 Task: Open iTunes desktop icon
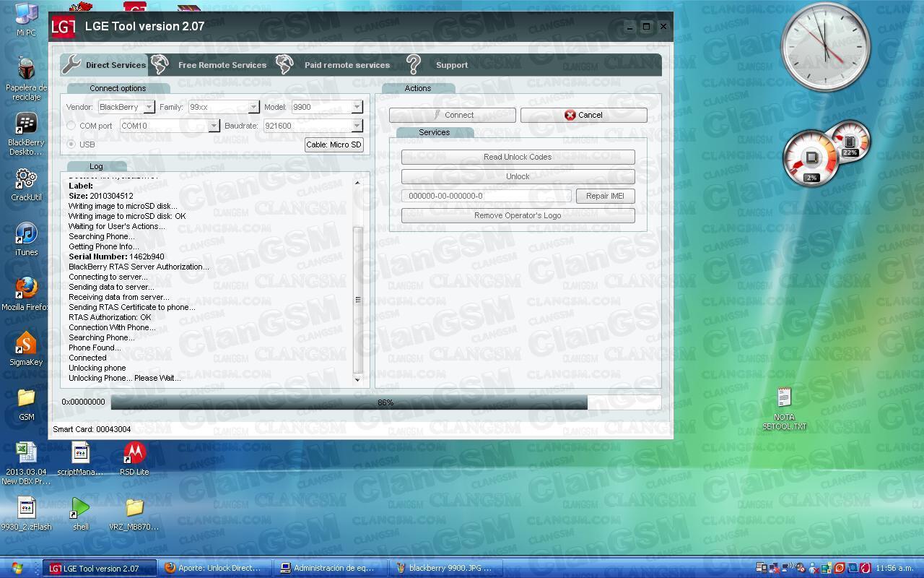27,239
